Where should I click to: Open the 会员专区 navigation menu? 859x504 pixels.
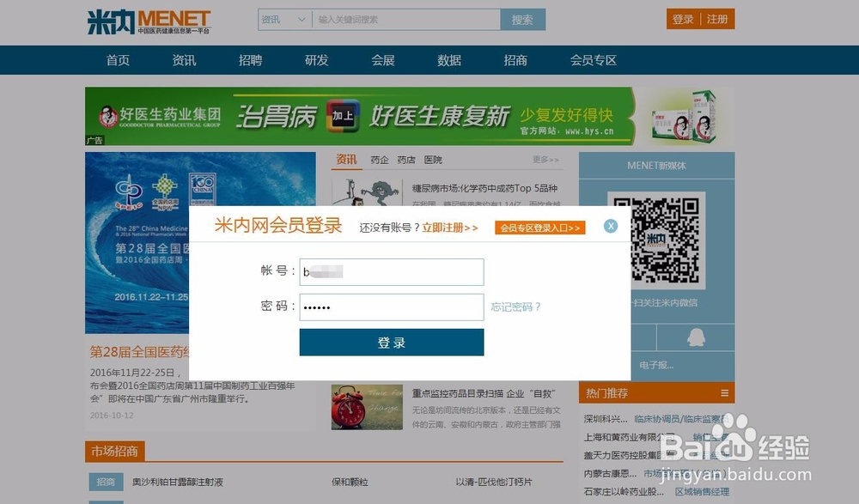(x=593, y=60)
